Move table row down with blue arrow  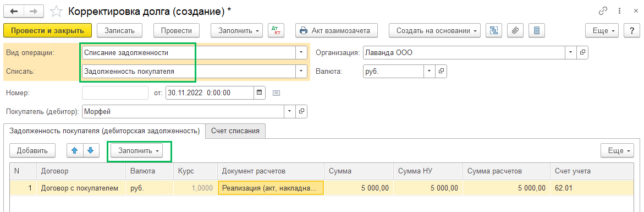[91, 151]
